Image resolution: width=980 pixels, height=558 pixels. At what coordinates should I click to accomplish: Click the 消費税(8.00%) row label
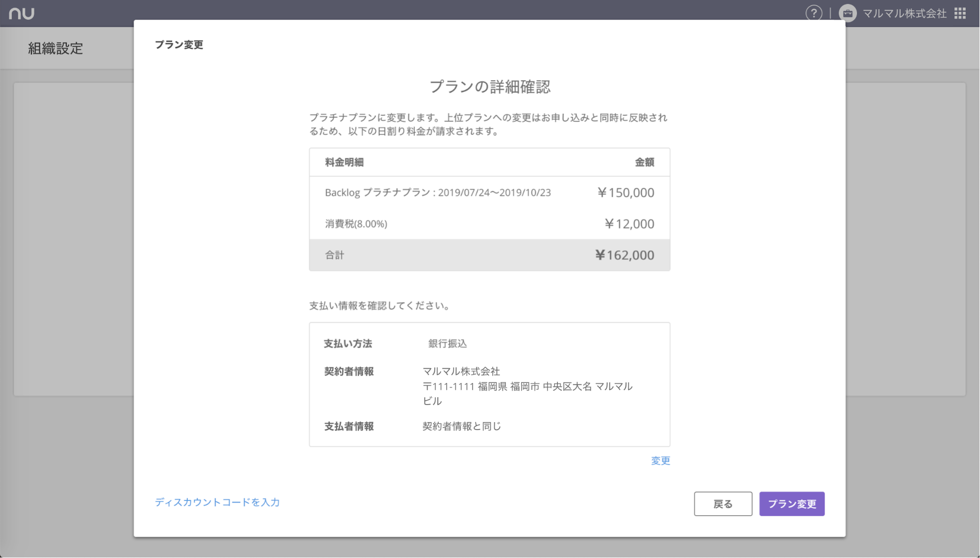[356, 224]
